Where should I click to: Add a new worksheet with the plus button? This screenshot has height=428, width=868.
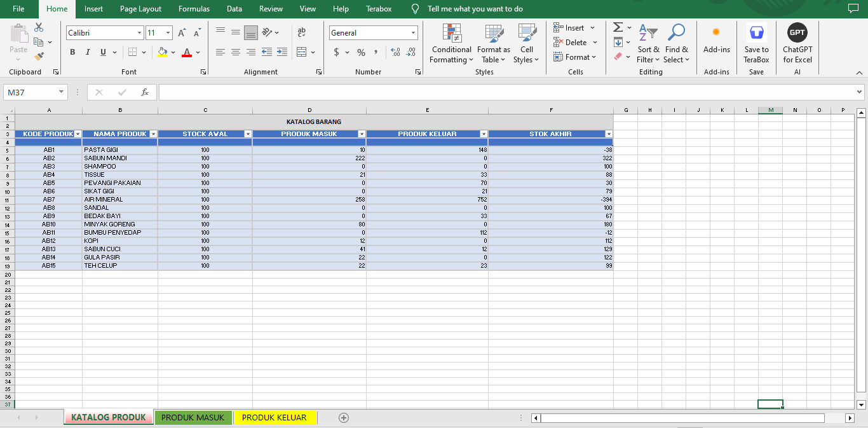click(x=342, y=418)
